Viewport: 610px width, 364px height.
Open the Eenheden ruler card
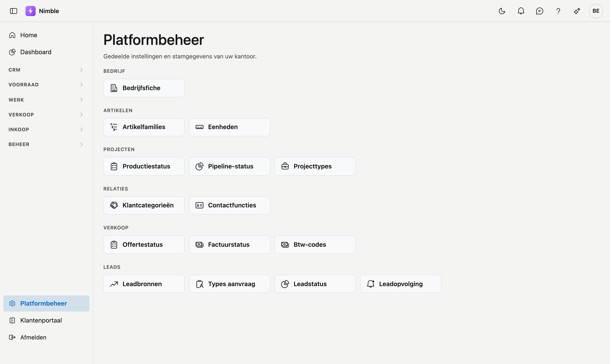pos(230,127)
